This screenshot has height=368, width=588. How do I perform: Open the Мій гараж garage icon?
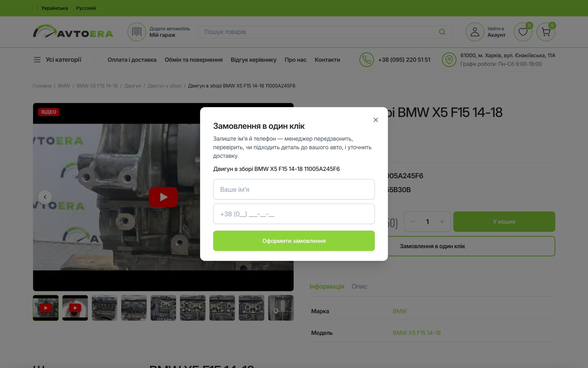coord(137,32)
